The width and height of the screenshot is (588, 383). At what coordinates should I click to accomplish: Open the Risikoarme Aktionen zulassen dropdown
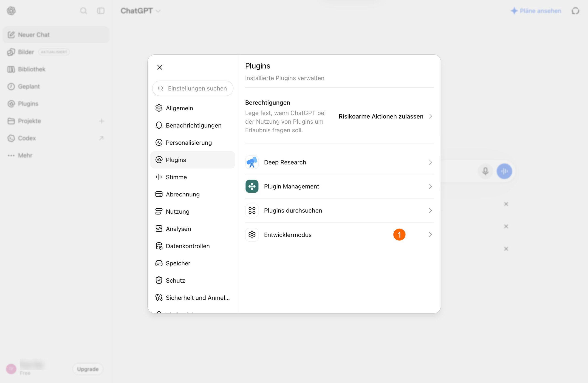tap(385, 116)
